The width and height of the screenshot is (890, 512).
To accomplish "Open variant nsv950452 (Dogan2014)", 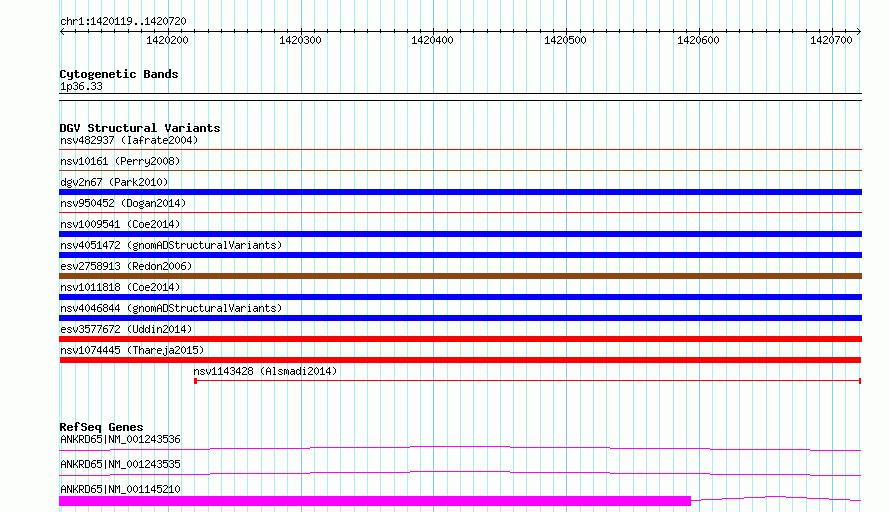I will pyautogui.click(x=123, y=203).
